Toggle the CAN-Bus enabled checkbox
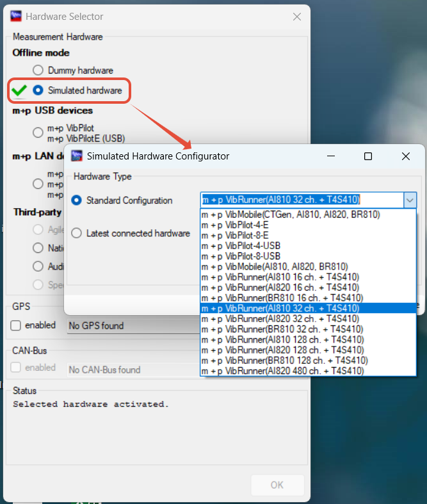Screen dimensions: 427x504 pyautogui.click(x=16, y=368)
